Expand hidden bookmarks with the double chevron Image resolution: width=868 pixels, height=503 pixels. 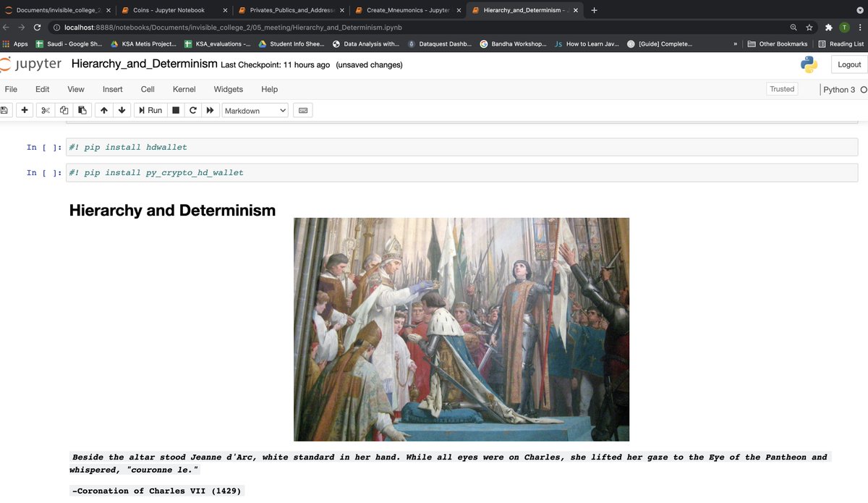point(735,44)
